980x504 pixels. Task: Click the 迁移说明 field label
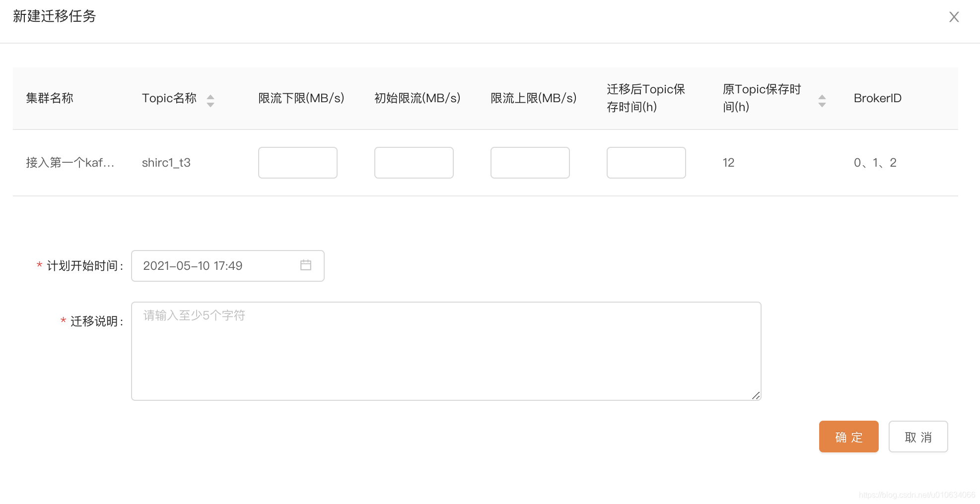96,321
